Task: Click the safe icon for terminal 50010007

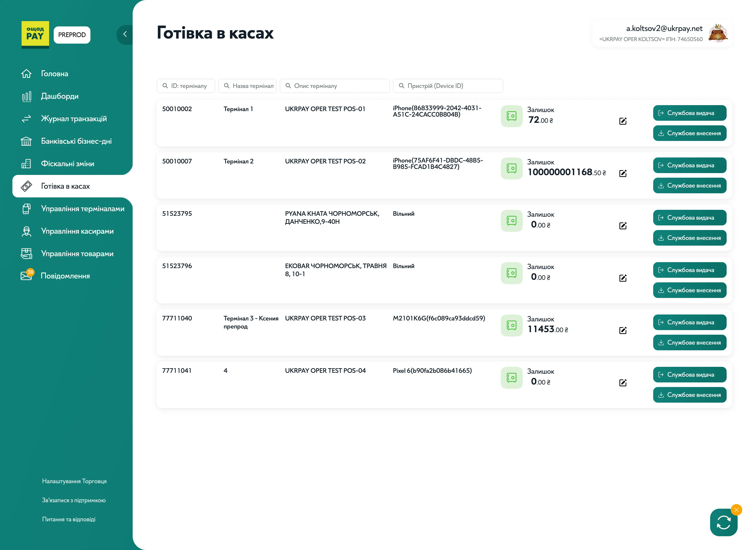Action: (511, 168)
